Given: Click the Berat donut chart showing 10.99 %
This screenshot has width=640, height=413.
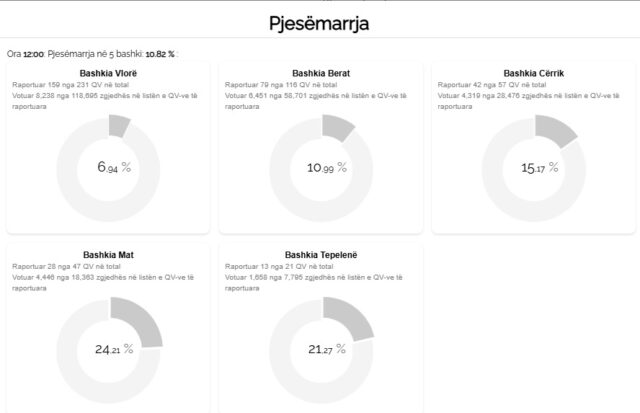Looking at the screenshot, I should pos(321,167).
